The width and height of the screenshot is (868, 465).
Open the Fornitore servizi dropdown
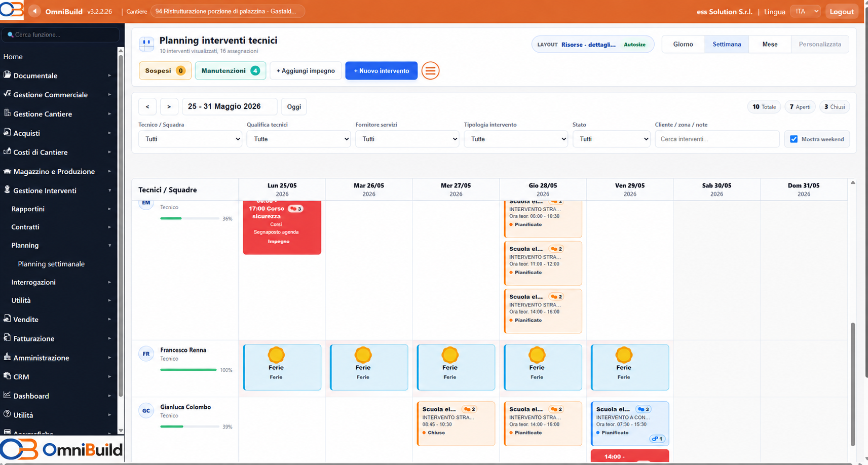(407, 139)
